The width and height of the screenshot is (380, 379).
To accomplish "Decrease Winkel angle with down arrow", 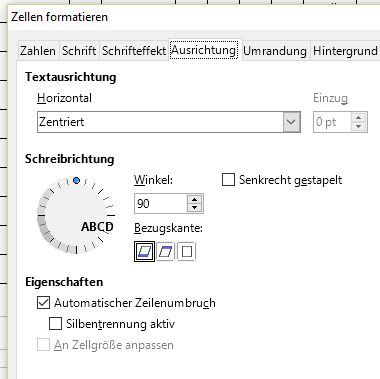I will (x=195, y=208).
